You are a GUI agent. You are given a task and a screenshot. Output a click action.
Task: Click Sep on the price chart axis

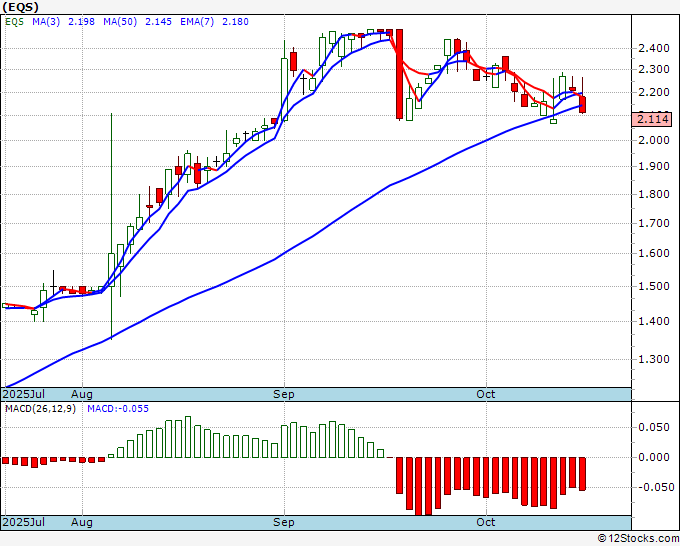click(x=284, y=394)
